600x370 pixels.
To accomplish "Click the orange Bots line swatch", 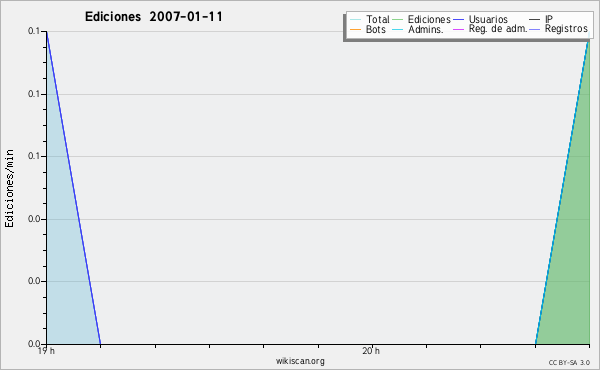I will 355,29.
